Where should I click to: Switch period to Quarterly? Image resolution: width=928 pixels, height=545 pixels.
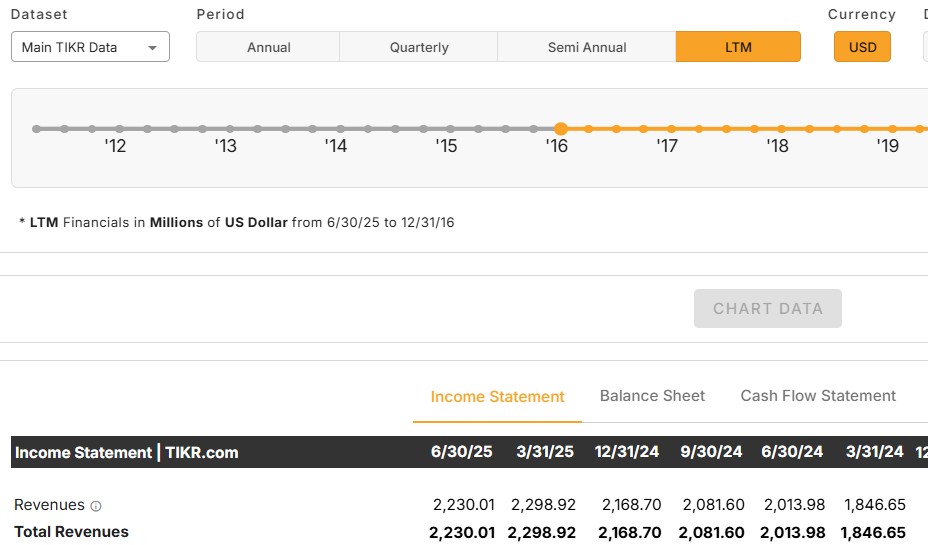419,47
